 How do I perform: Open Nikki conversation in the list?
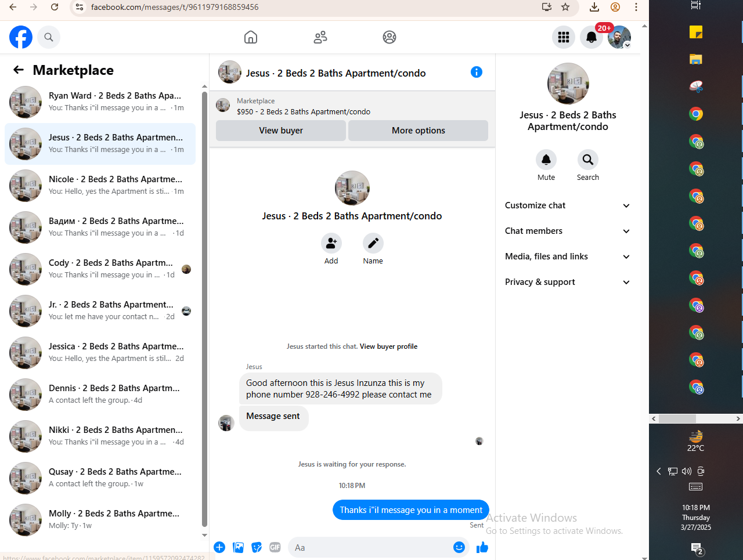coord(100,436)
